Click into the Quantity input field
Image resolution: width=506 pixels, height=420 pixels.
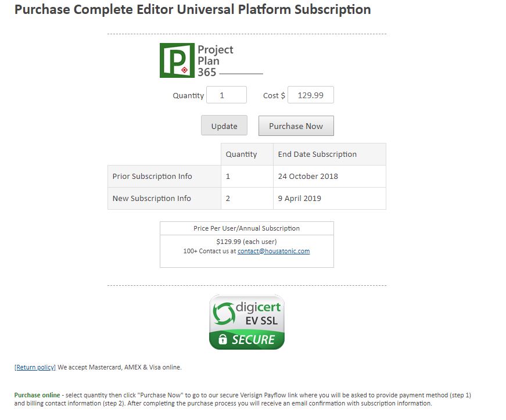click(x=227, y=95)
